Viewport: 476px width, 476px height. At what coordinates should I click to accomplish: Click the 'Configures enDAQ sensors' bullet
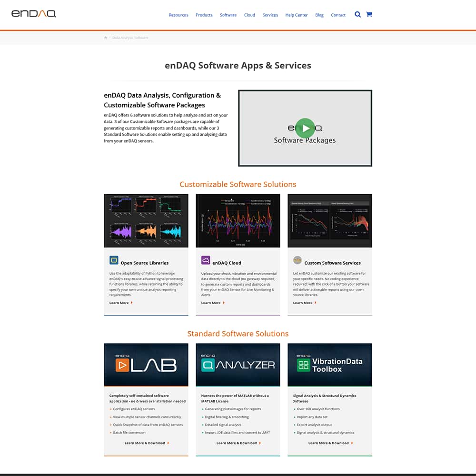pyautogui.click(x=134, y=409)
